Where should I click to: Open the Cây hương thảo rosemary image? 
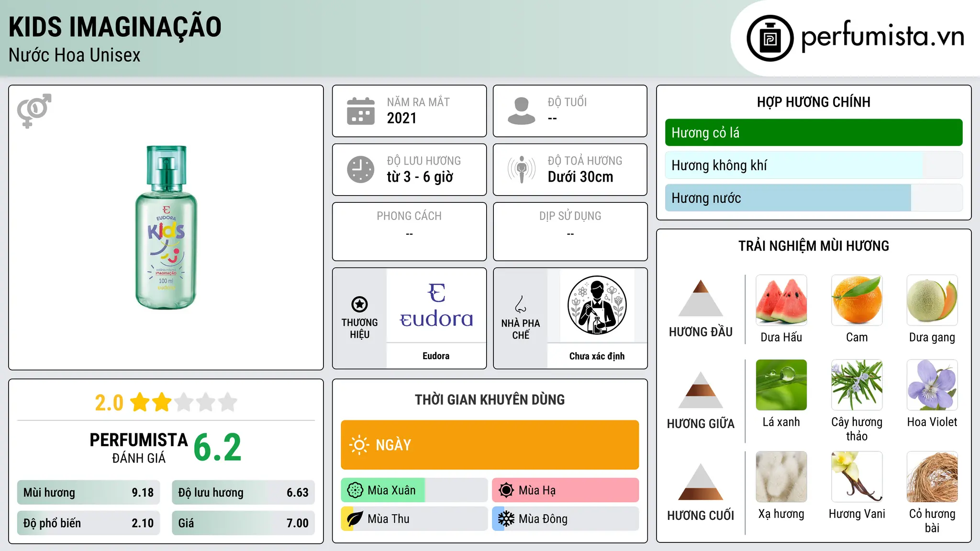pos(857,385)
